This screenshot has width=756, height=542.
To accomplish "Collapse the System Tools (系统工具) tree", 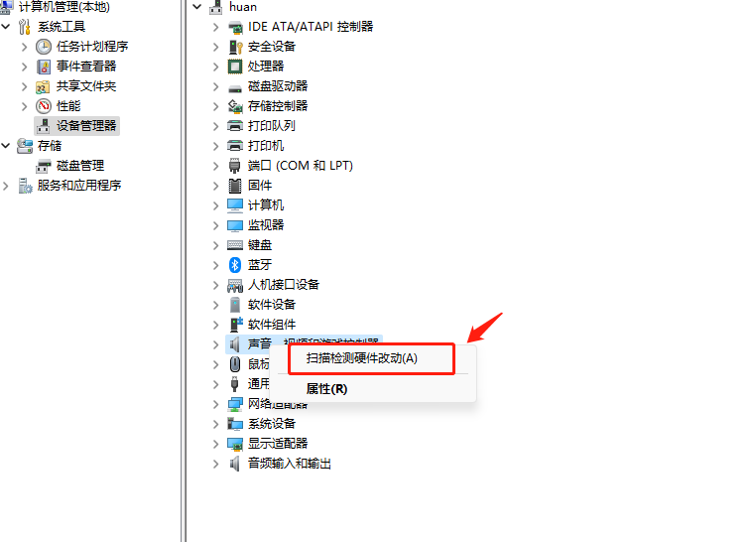I will pyautogui.click(x=6, y=27).
